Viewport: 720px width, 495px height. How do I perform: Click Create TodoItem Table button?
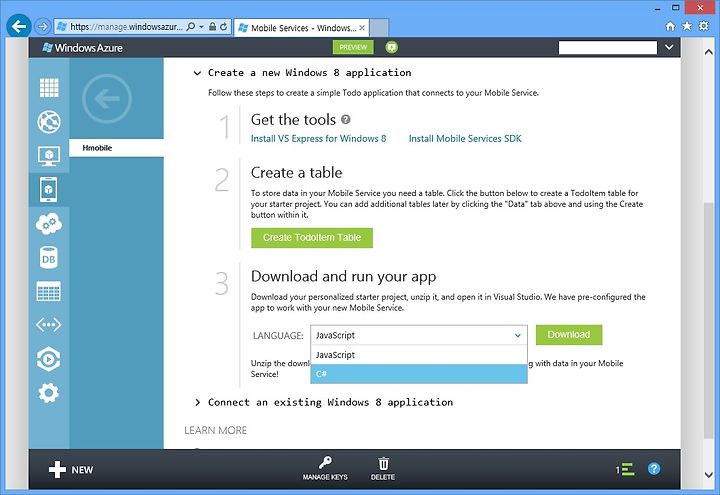(312, 238)
